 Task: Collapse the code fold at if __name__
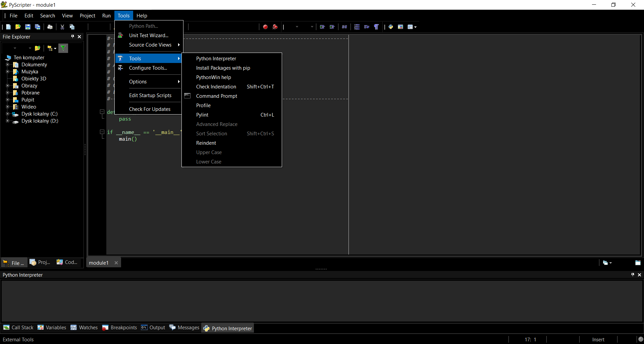102,132
